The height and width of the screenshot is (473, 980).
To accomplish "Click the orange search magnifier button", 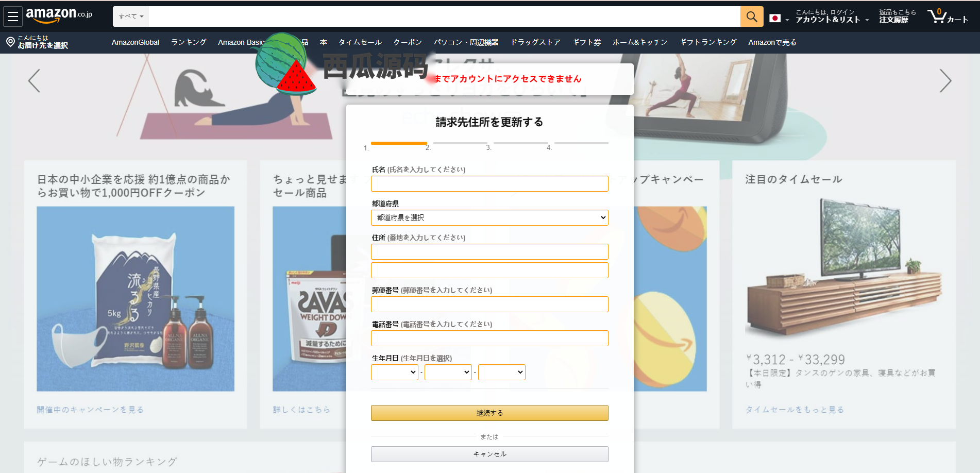I will pyautogui.click(x=752, y=16).
